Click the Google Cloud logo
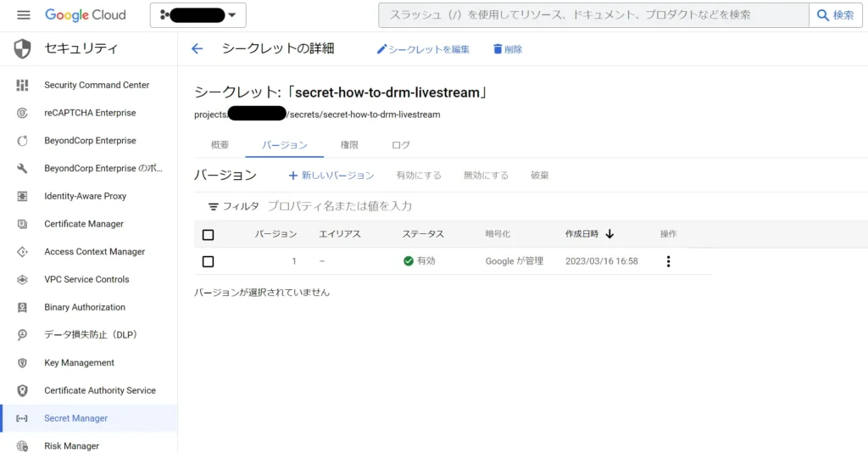This screenshot has height=453, width=868. 86,15
